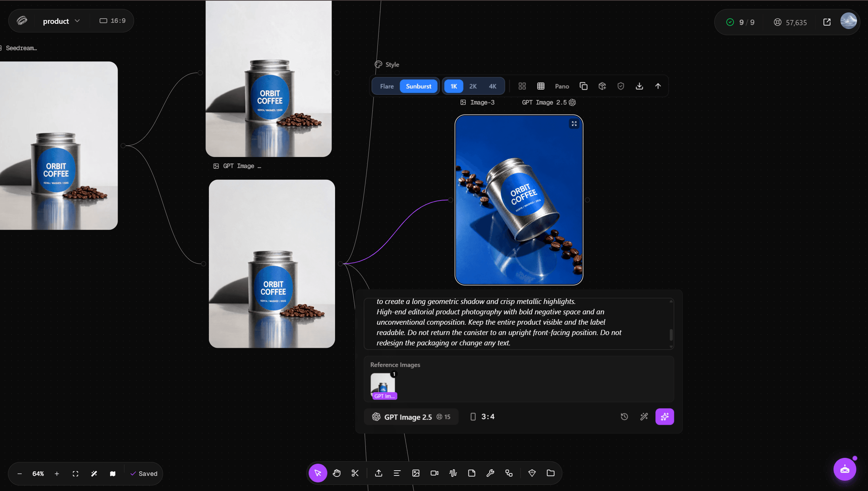The height and width of the screenshot is (491, 868).
Task: Zoom out with the minus button
Action: pos(20,474)
